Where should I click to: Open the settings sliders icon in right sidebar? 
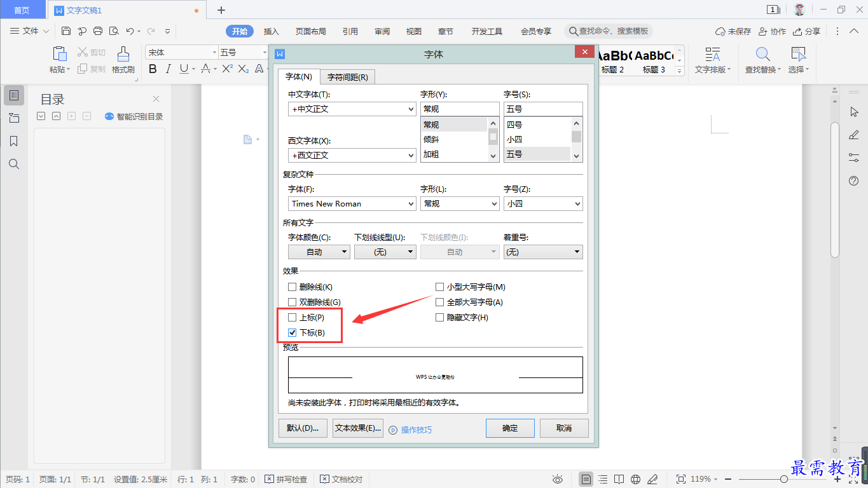point(854,158)
